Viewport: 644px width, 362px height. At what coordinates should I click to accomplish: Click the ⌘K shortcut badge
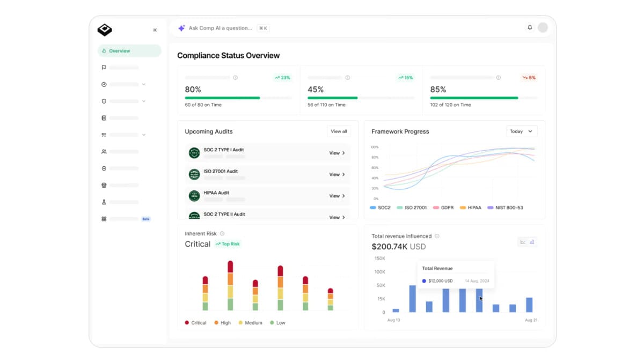click(x=263, y=28)
